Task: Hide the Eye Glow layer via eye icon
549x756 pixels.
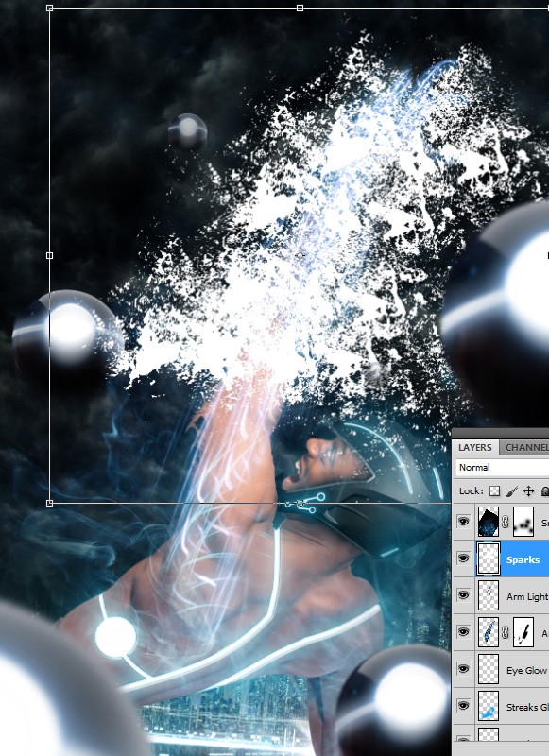Action: click(x=463, y=669)
